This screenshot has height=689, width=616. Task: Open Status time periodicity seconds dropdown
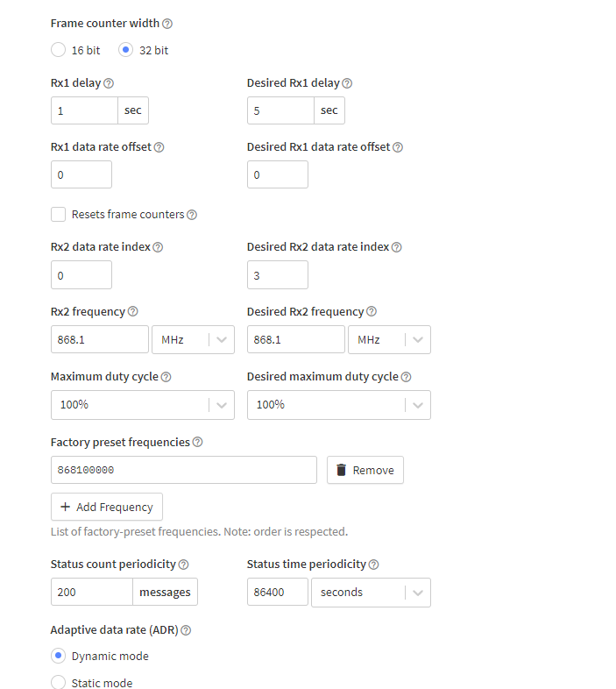(372, 593)
